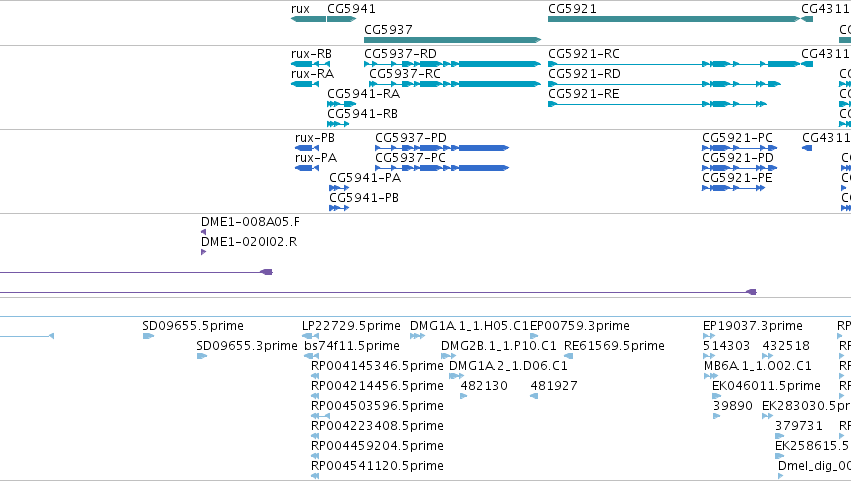851x481 pixels.
Task: Select the DMG1A.2_1.D06.C1 label
Action: click(508, 366)
